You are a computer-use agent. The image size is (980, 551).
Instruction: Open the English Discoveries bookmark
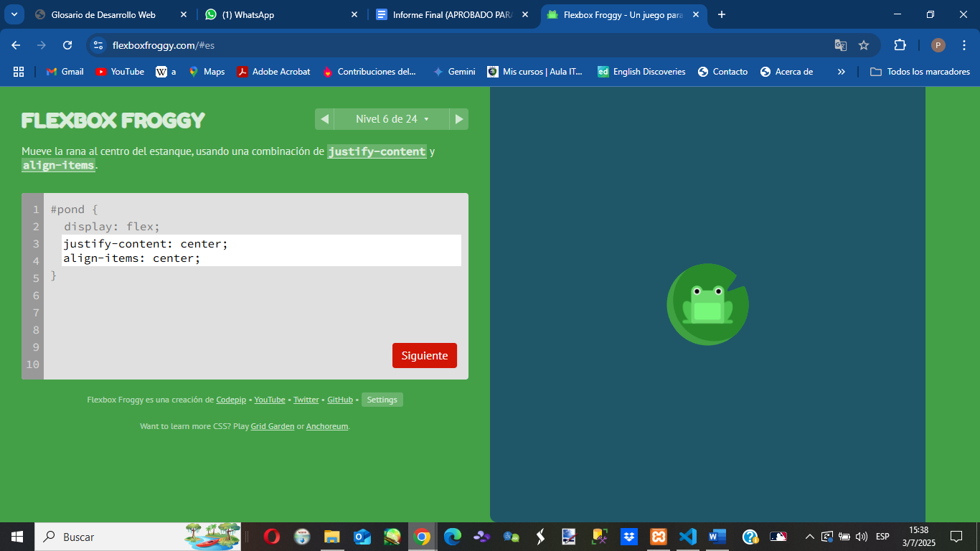(x=641, y=72)
